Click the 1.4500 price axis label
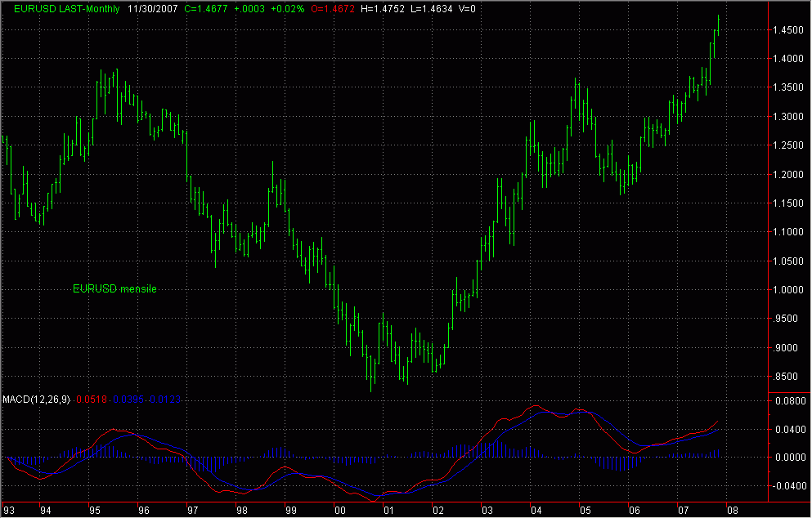Image resolution: width=812 pixels, height=518 pixels. pyautogui.click(x=786, y=30)
